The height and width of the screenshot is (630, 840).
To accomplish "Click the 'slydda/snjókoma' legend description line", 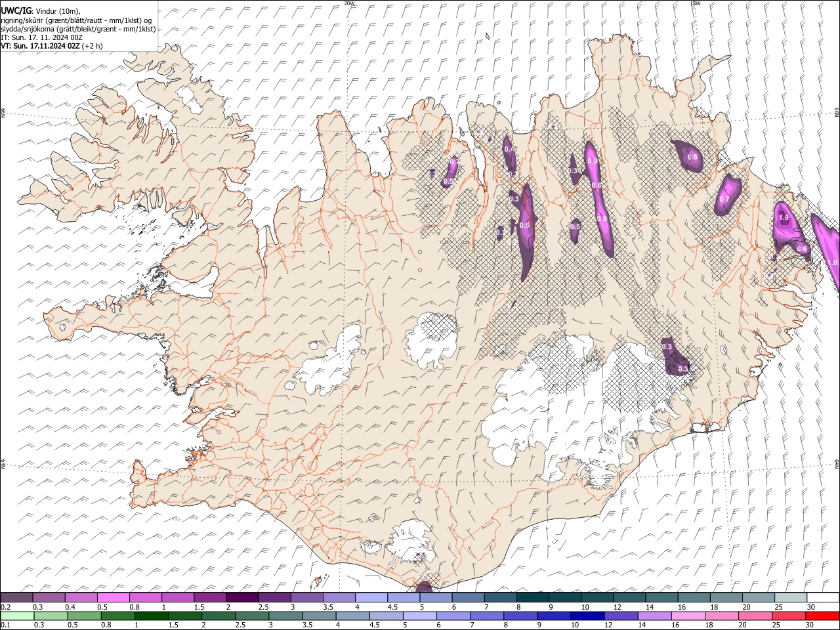I will click(78, 29).
